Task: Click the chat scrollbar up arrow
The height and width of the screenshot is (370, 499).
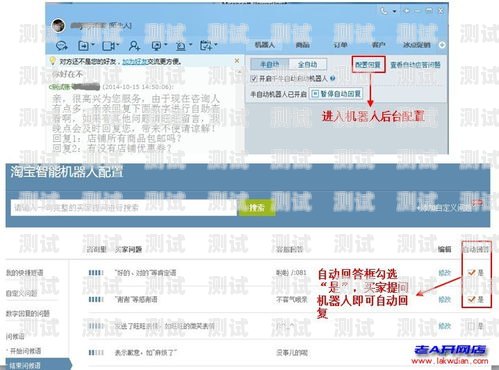Action: [x=240, y=72]
